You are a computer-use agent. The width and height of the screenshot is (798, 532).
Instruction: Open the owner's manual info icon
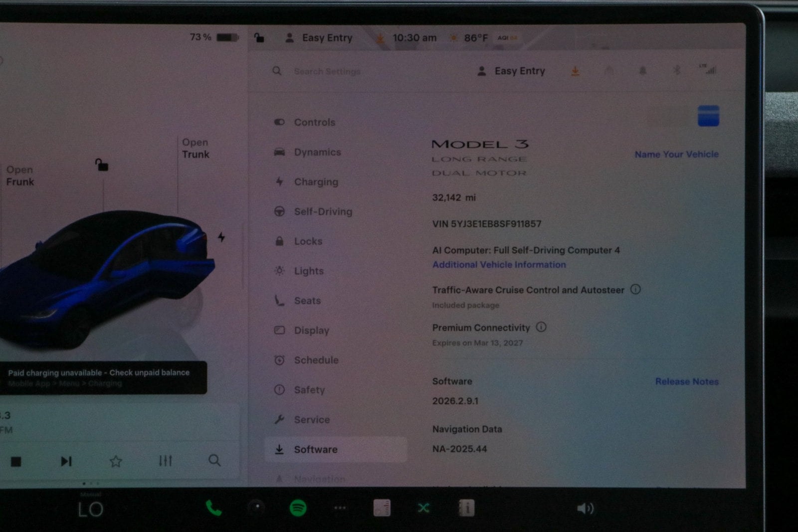click(x=466, y=508)
